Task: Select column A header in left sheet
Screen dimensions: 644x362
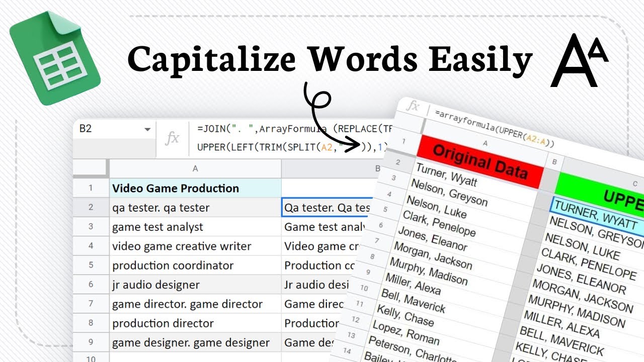Action: (195, 169)
